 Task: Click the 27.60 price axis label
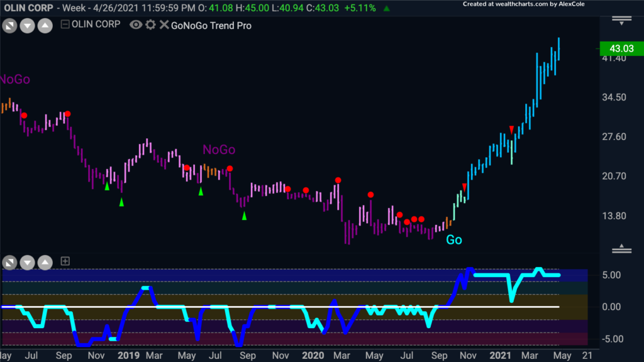(x=614, y=136)
